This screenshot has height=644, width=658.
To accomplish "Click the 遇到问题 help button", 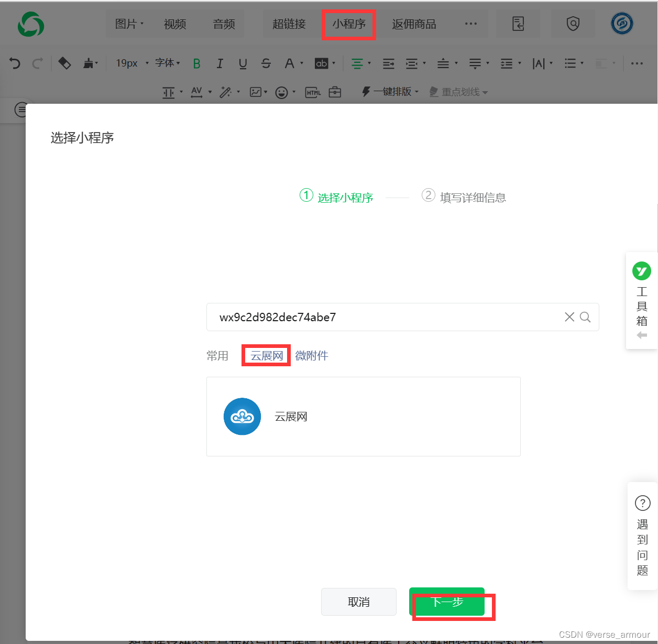I will 642,536.
